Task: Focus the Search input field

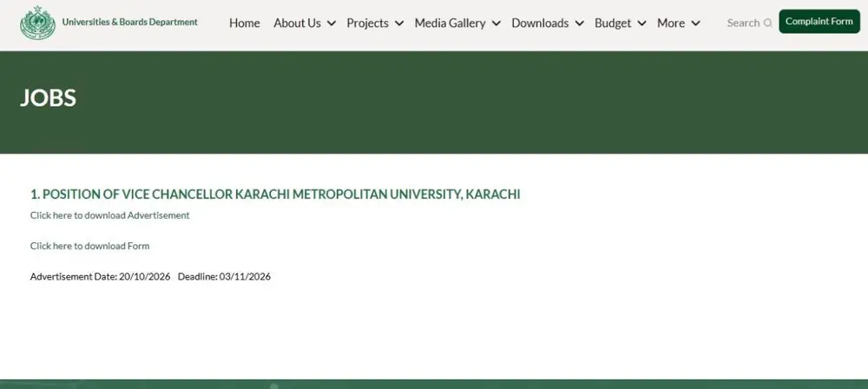Action: (x=744, y=23)
